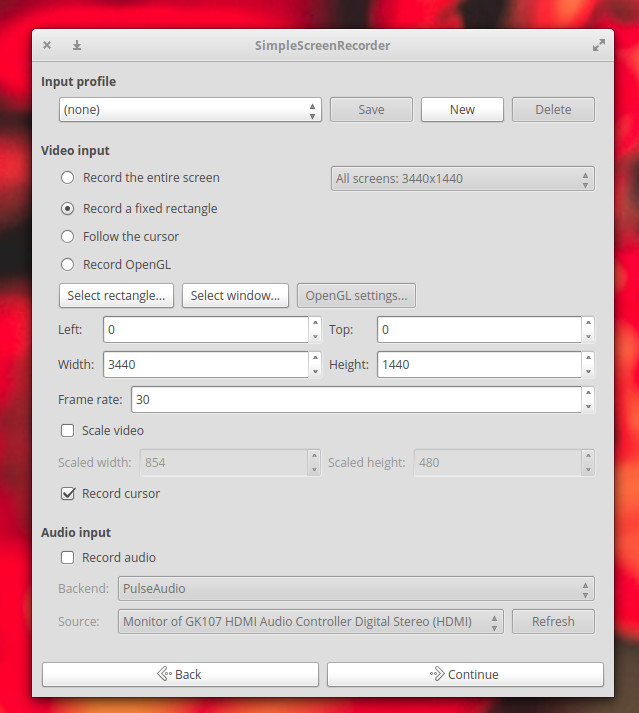Close the SimpleScreenRecorder window
Screen dimensions: 639x713
pyautogui.click(x=47, y=45)
